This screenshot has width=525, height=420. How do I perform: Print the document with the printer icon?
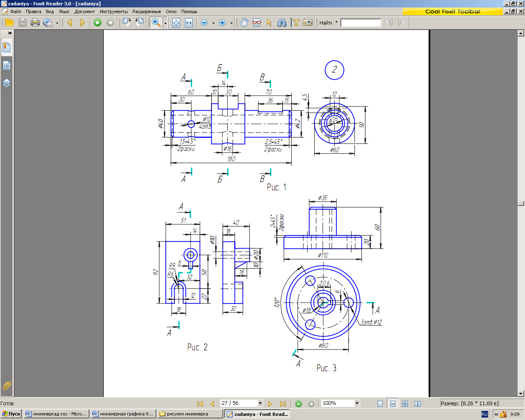coord(35,23)
